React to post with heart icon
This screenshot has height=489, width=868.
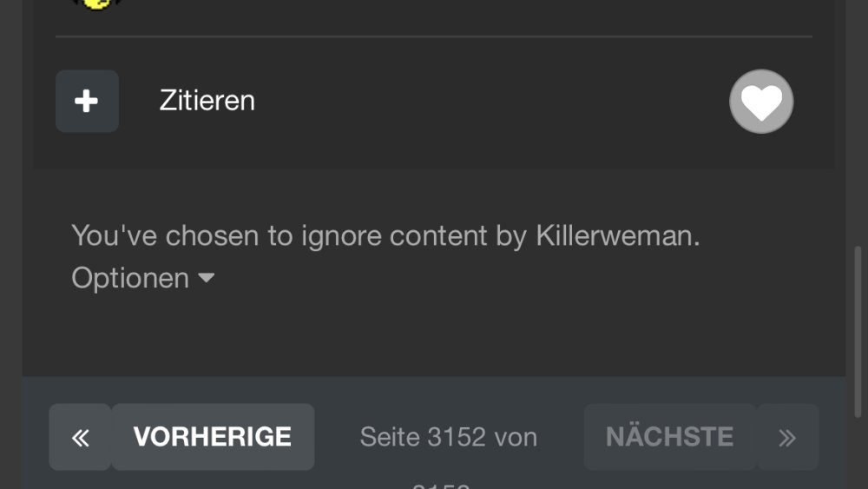tap(761, 102)
